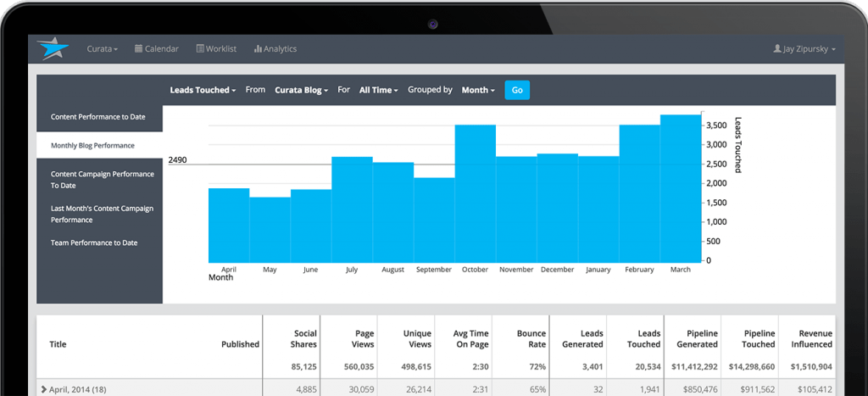
Task: Open Team Performance to Date report
Action: [x=94, y=243]
